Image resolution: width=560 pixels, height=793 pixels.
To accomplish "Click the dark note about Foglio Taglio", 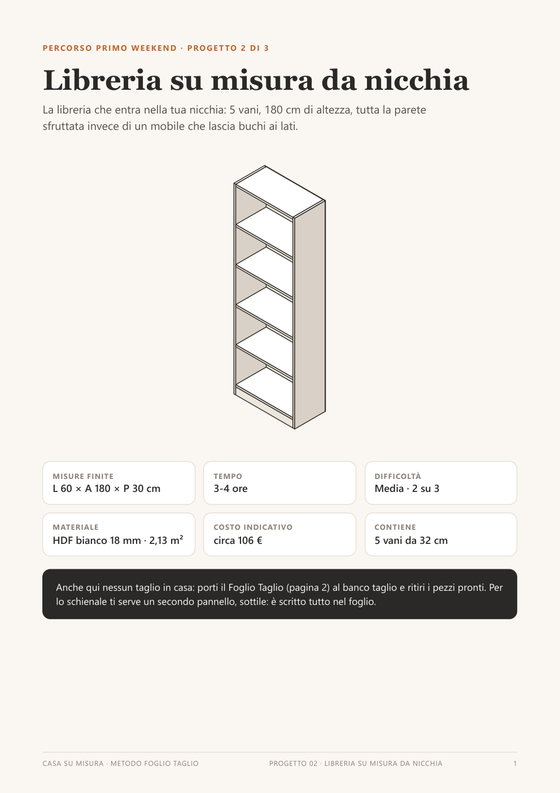I will tap(280, 594).
